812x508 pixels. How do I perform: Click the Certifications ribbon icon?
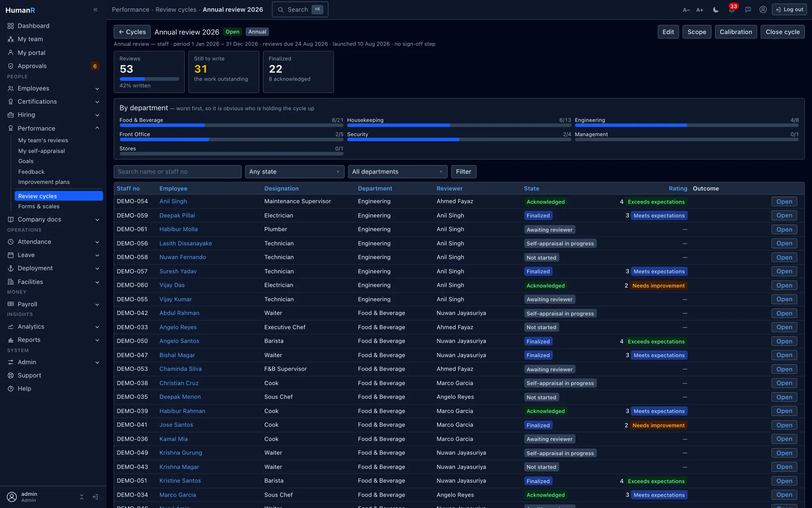coord(11,102)
